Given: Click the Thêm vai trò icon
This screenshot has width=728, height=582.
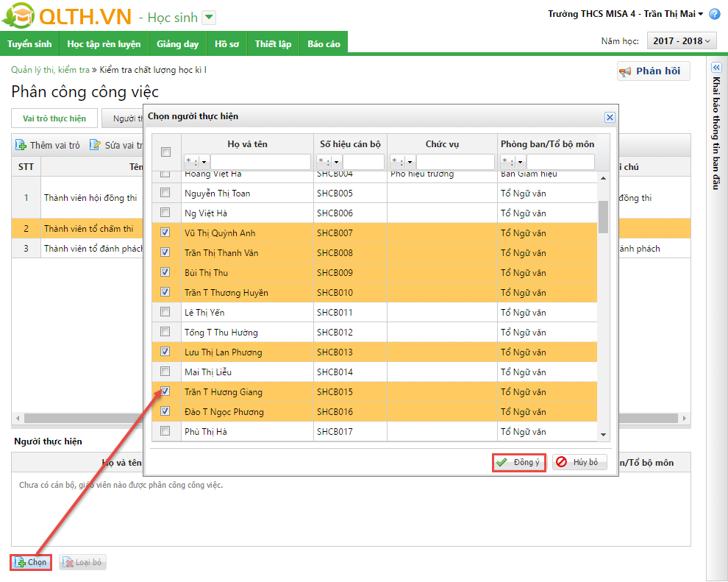Looking at the screenshot, I should [21, 145].
